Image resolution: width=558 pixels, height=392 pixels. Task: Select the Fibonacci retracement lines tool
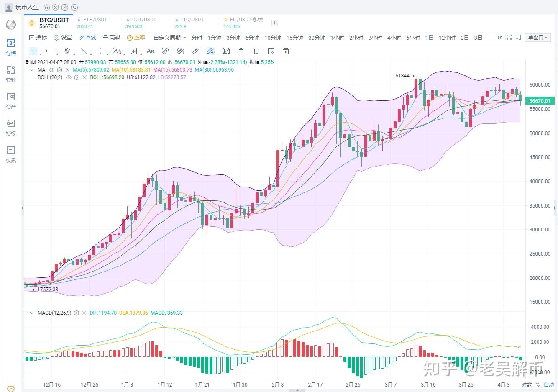pyautogui.click(x=100, y=51)
